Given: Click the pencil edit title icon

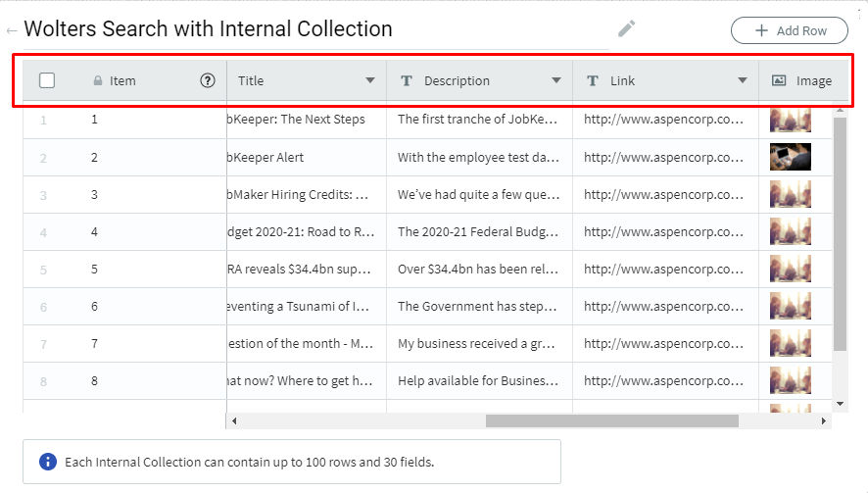Looking at the screenshot, I should (x=627, y=29).
